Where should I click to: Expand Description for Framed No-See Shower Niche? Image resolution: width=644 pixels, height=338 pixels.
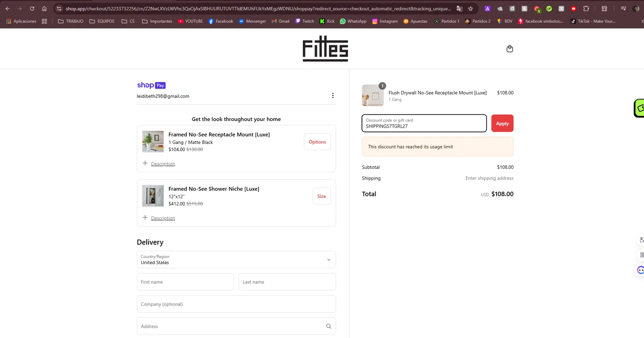pos(159,218)
